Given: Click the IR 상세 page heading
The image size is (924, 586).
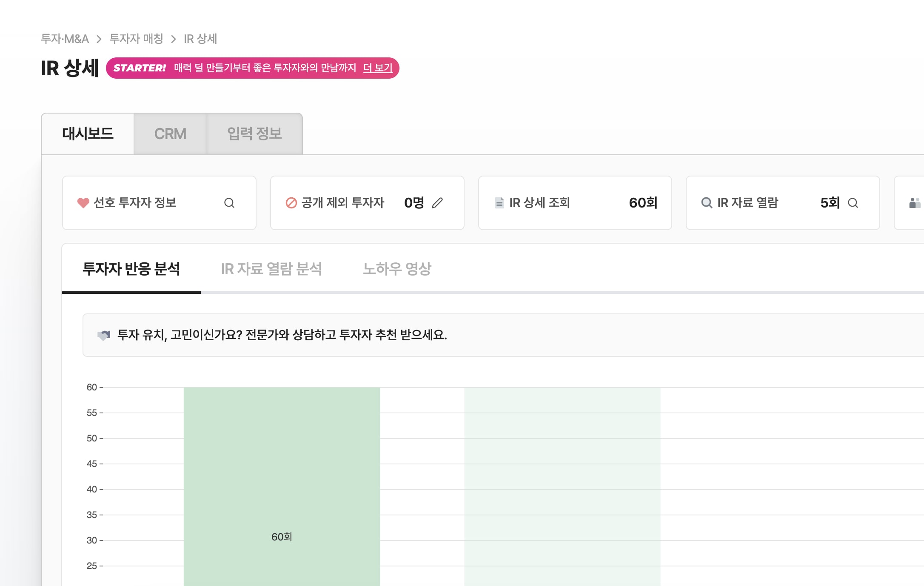Looking at the screenshot, I should [70, 68].
